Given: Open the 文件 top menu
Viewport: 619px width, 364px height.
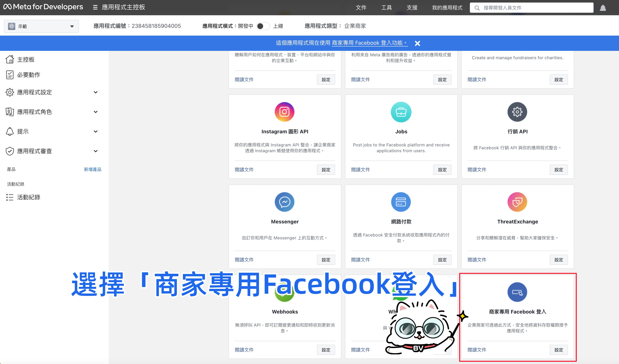Looking at the screenshot, I should pos(361,8).
